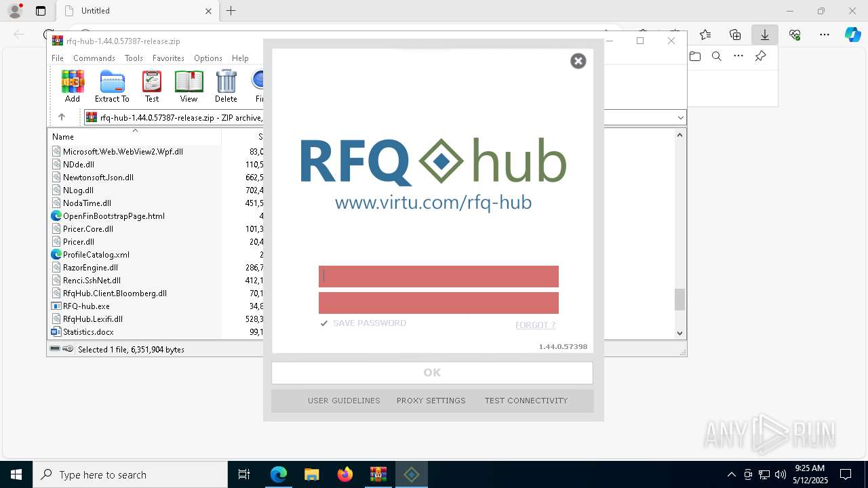Select NLog.dll file
The width and height of the screenshot is (868, 488).
tap(78, 190)
